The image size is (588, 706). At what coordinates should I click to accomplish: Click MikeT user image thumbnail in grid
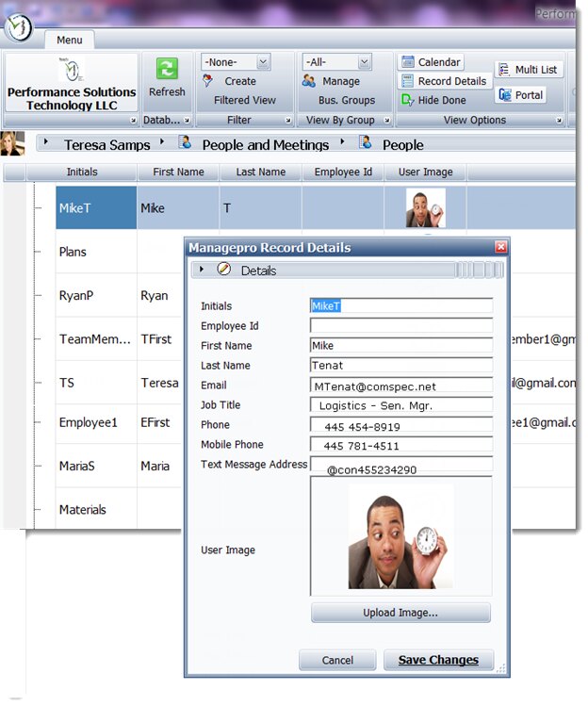coord(426,208)
